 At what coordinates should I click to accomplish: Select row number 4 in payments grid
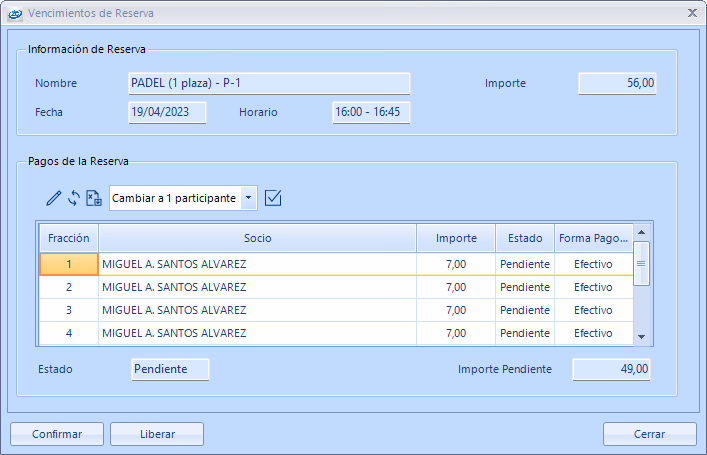(x=69, y=333)
